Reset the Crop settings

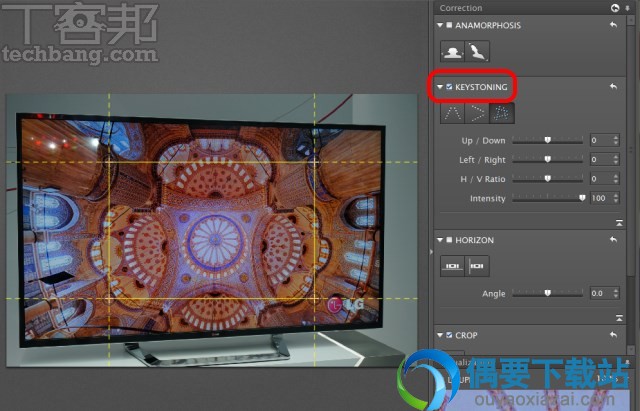(613, 335)
